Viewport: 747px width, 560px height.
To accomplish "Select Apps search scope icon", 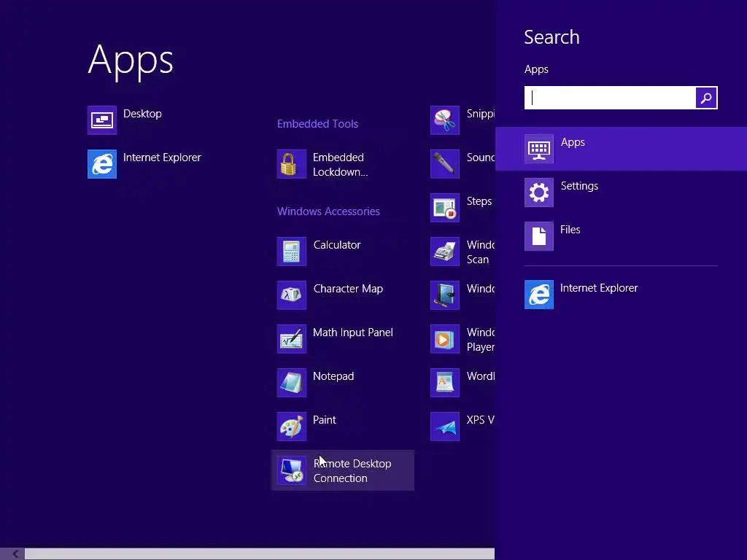I will pos(539,149).
